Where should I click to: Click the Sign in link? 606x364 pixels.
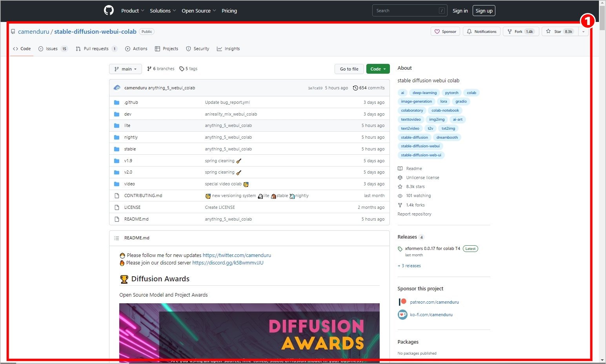[460, 11]
